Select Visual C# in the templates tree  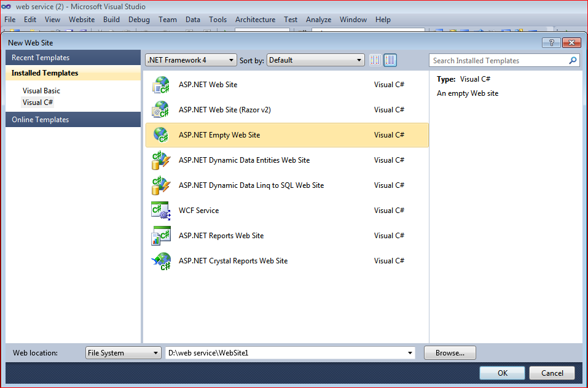[x=37, y=103]
